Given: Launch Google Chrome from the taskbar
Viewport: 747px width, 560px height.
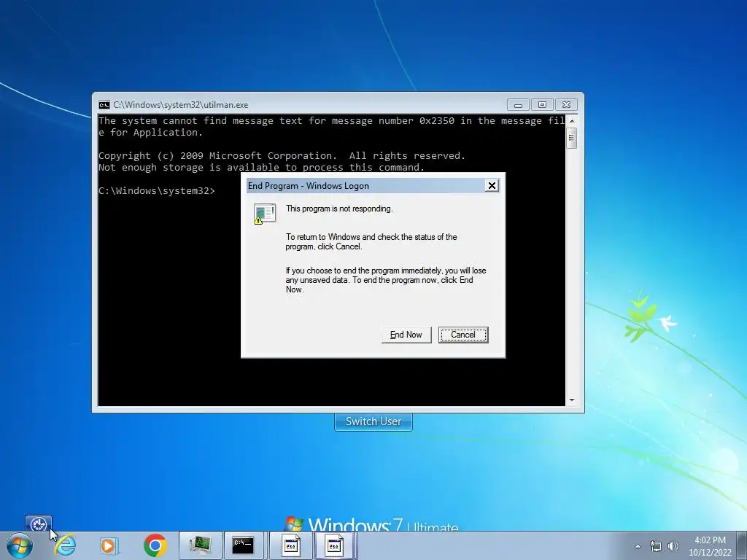Looking at the screenshot, I should tap(155, 545).
